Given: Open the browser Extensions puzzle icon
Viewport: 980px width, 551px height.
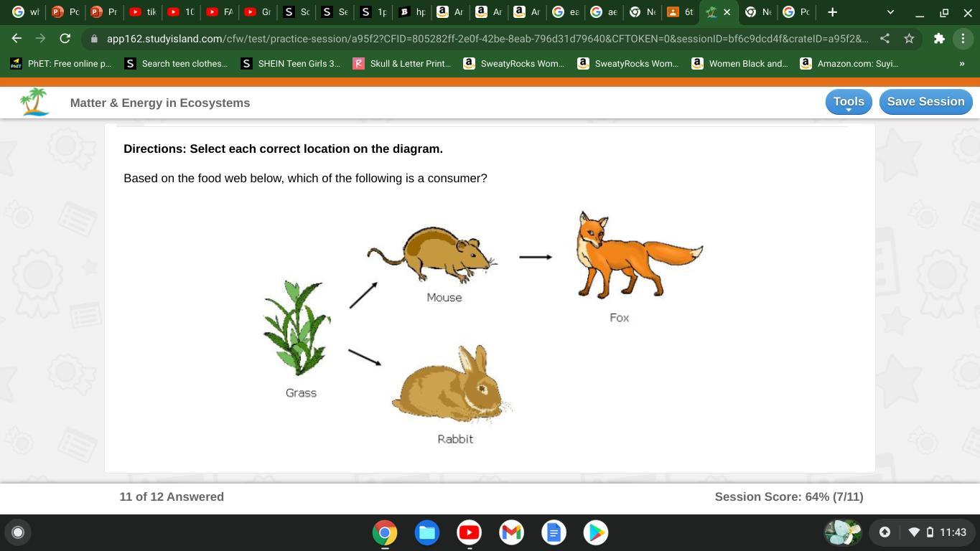Looking at the screenshot, I should coord(938,39).
